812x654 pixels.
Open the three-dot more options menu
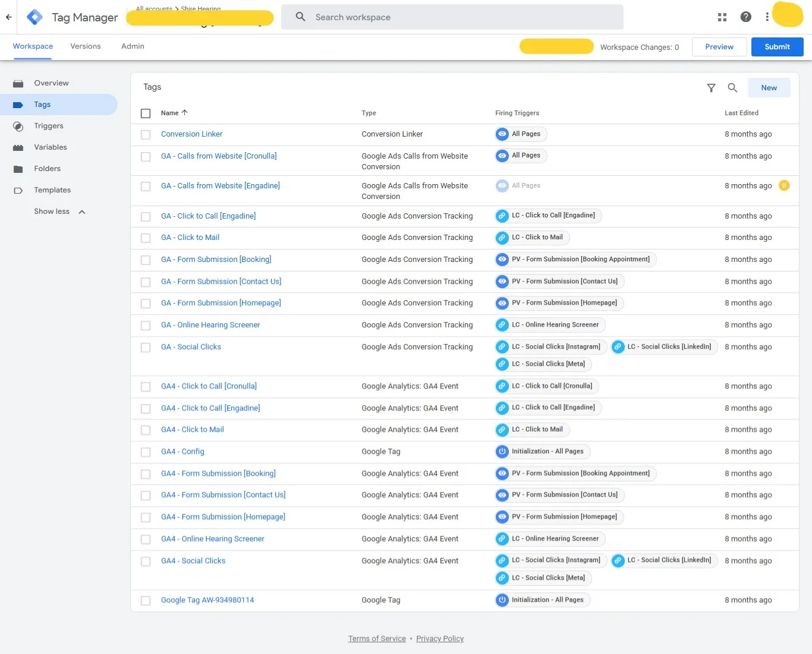[x=767, y=17]
